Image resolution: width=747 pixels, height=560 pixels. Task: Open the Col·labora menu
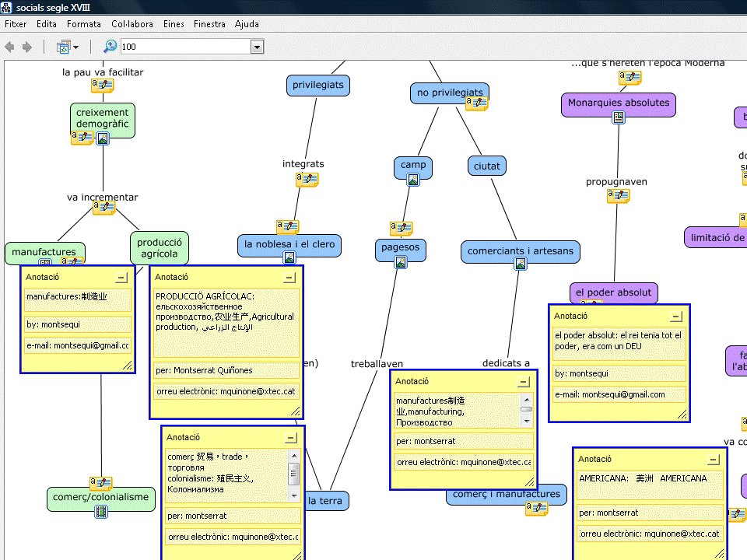132,24
